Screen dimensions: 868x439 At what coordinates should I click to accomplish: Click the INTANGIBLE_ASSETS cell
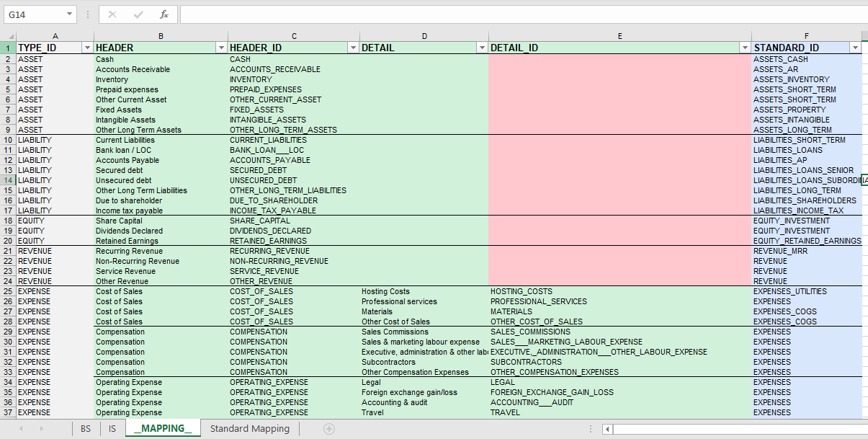pos(294,120)
